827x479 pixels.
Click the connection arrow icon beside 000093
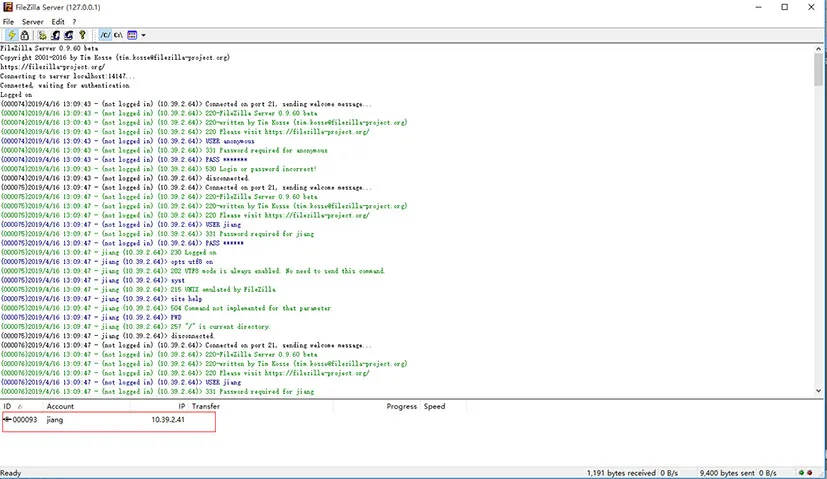[x=7, y=419]
